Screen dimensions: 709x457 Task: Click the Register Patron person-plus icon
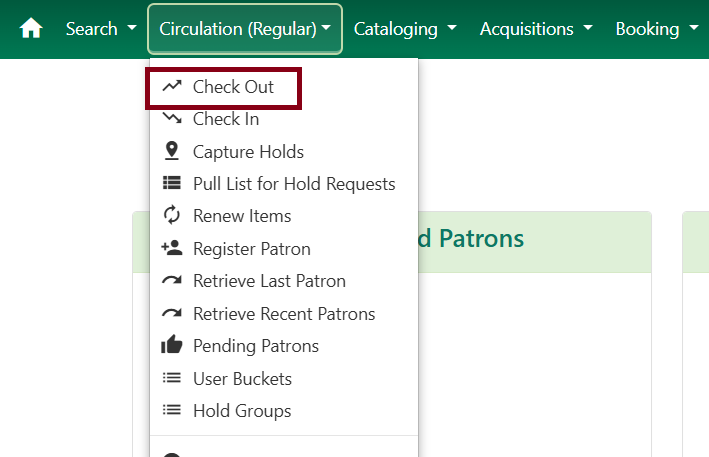(x=172, y=249)
